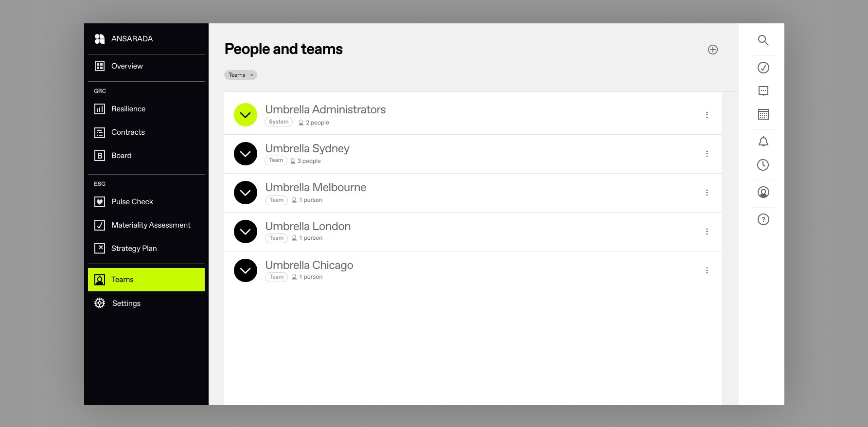This screenshot has width=868, height=427.
Task: Click the Settings gear icon
Action: coord(100,303)
